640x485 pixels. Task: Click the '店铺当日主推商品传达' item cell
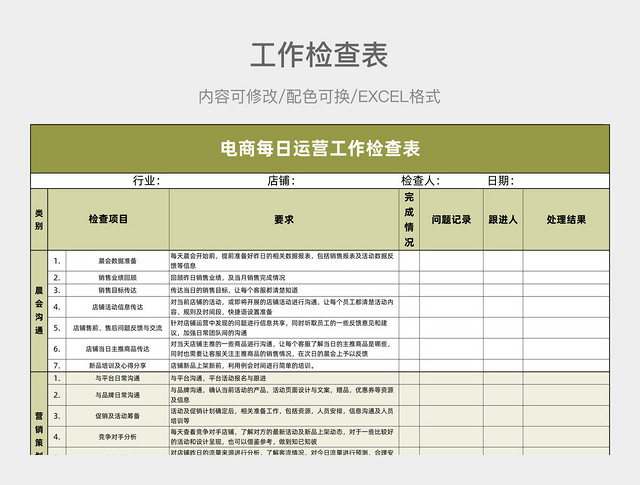coord(118,349)
